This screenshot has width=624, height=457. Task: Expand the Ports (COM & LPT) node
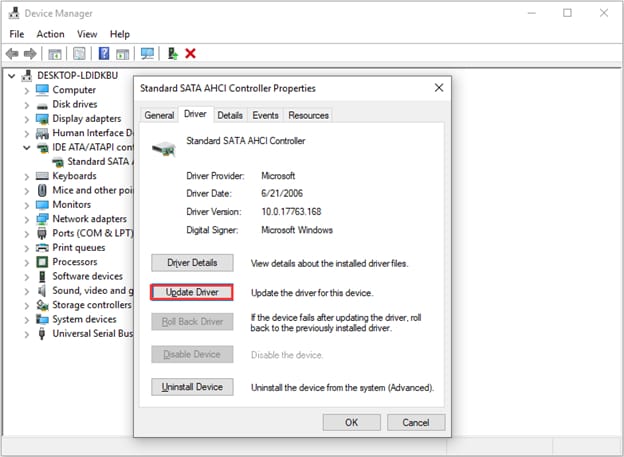27,234
